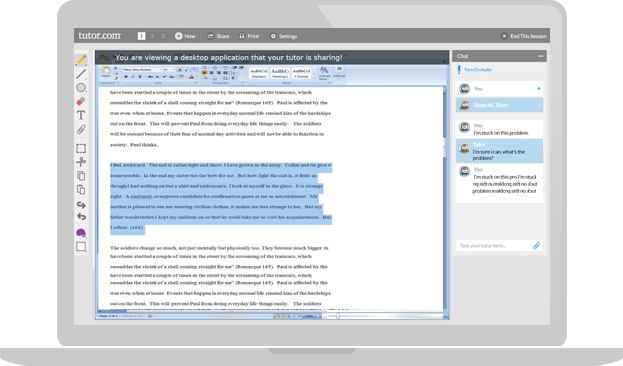Apply the Heading 1 style

[x=280, y=73]
